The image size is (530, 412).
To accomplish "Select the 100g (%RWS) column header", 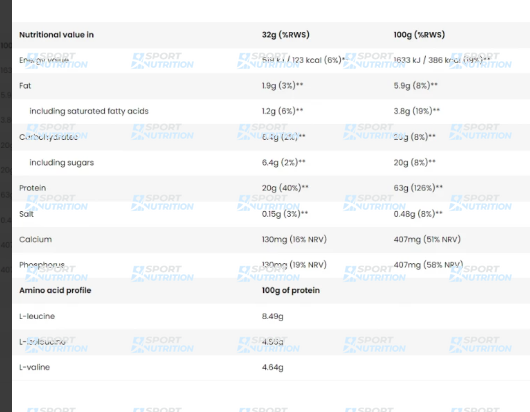I will click(x=419, y=35).
